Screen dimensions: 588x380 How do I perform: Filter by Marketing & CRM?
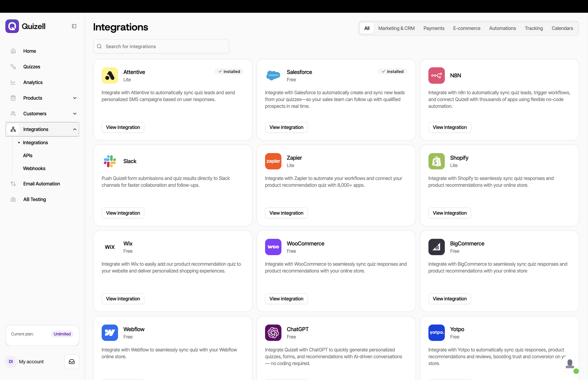pyautogui.click(x=396, y=28)
